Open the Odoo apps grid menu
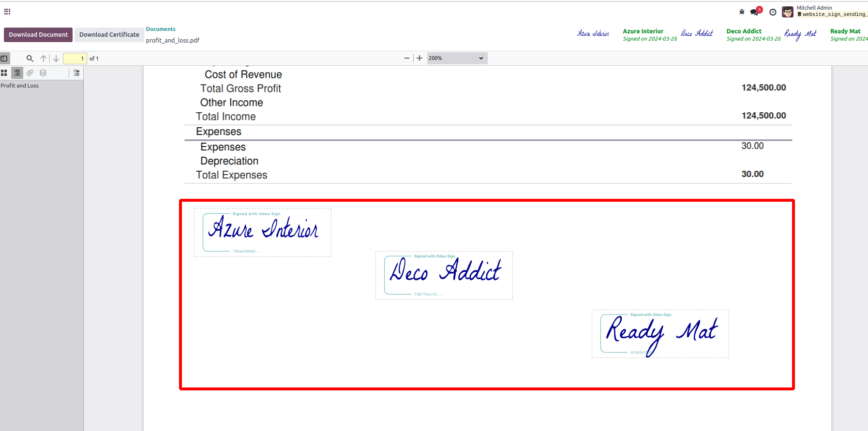This screenshot has height=431, width=868. pos(7,12)
